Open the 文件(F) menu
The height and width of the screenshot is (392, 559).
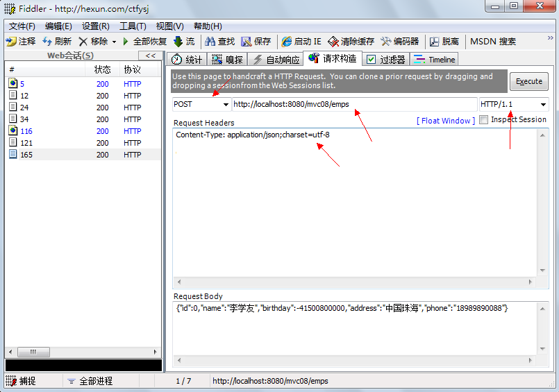[x=22, y=26]
